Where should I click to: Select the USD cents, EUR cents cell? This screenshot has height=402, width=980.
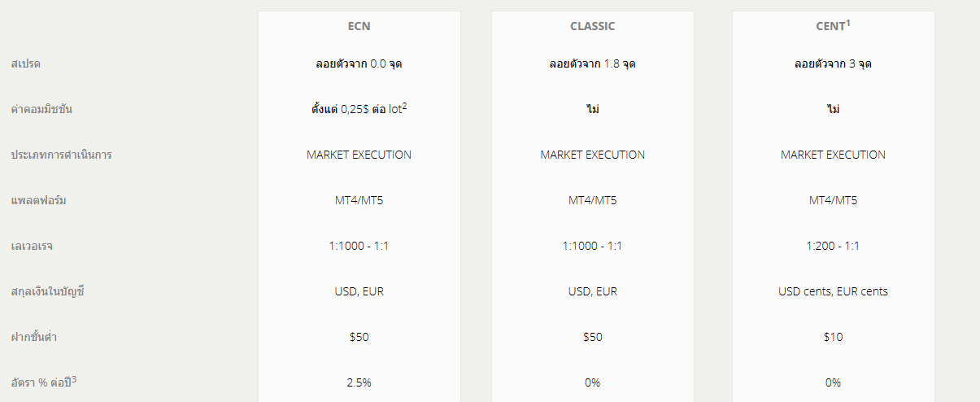[x=833, y=291]
